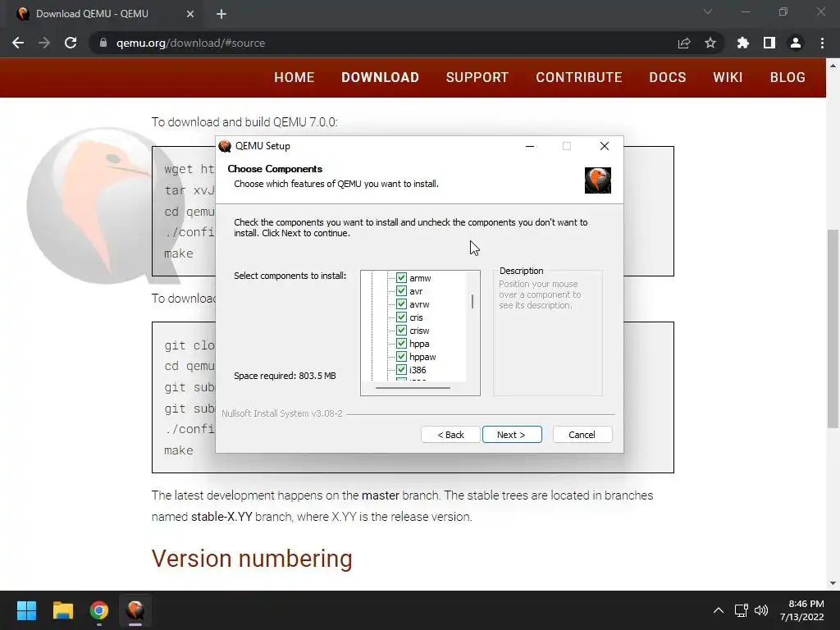The height and width of the screenshot is (630, 840).
Task: Go back using browser back arrow
Action: (18, 43)
